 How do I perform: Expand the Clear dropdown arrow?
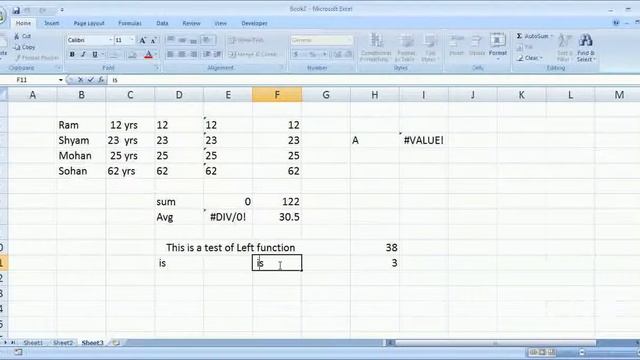click(x=542, y=58)
